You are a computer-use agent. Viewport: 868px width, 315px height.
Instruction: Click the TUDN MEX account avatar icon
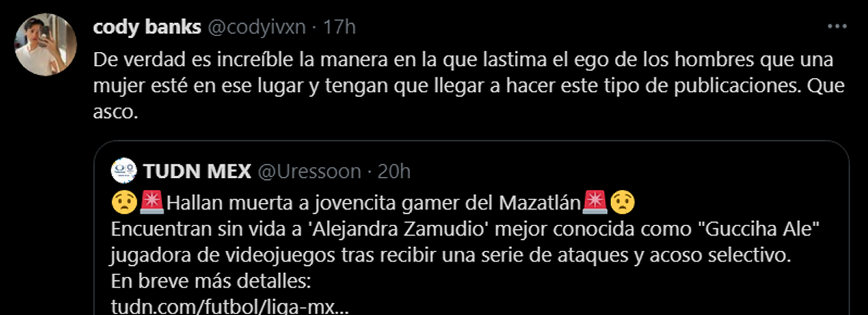pyautogui.click(x=124, y=171)
